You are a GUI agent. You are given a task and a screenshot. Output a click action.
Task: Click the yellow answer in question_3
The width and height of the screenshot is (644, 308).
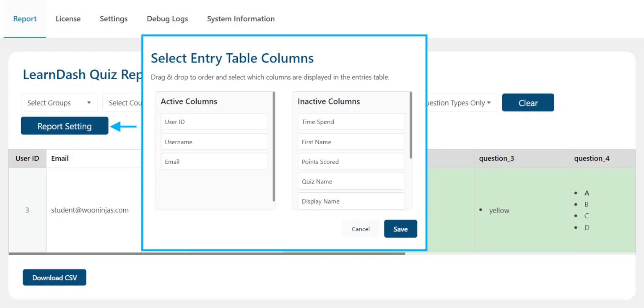pyautogui.click(x=499, y=210)
